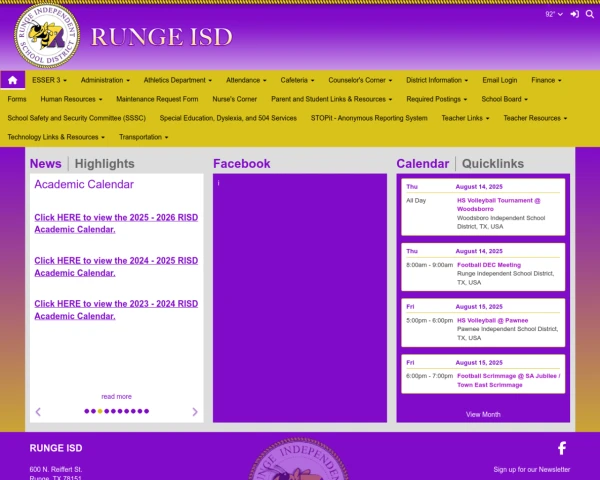Expand the Required Postings menu

click(x=437, y=99)
